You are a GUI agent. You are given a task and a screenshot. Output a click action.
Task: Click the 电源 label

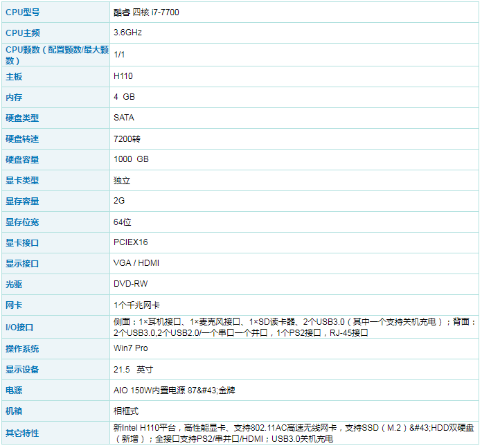point(14,391)
